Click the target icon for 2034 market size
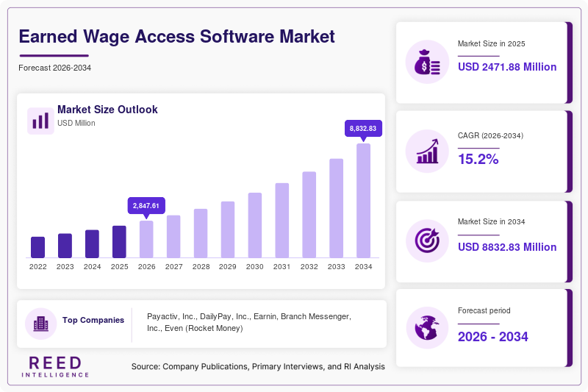Screen dimensions: 588x392 coord(427,240)
